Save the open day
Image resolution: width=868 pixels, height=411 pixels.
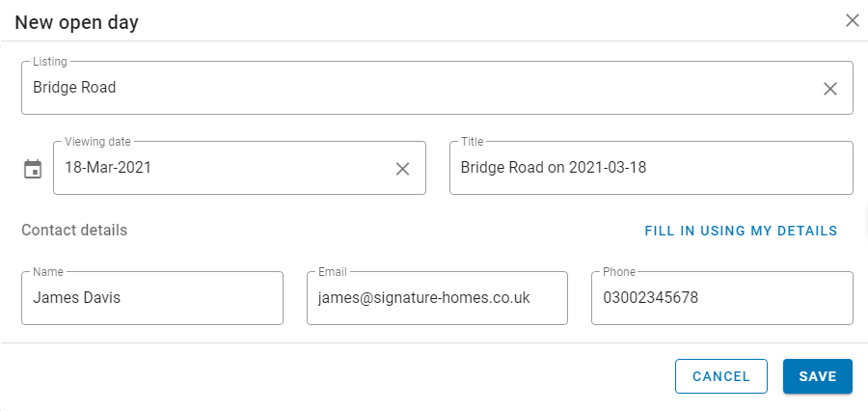(x=818, y=376)
